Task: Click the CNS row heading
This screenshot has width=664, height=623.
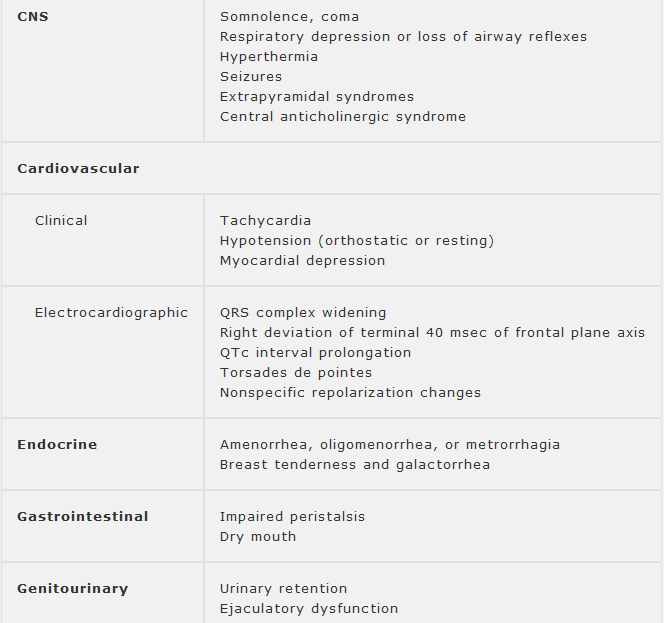Action: (32, 17)
